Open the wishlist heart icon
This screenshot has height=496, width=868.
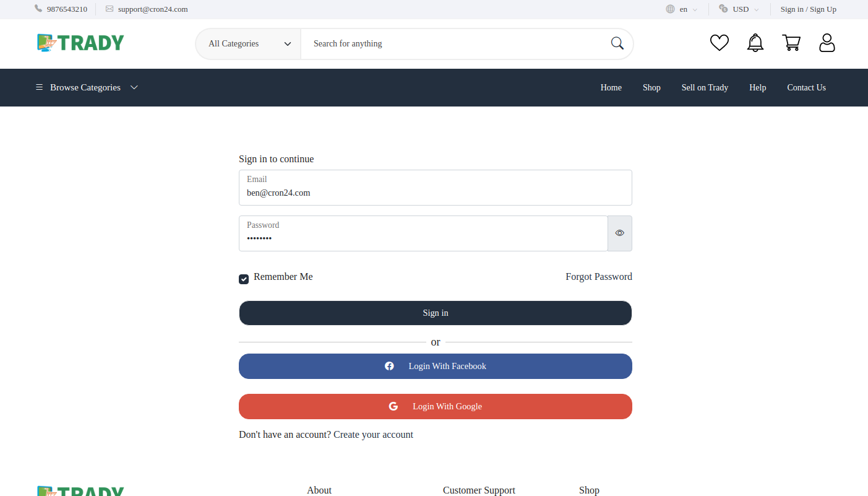719,43
